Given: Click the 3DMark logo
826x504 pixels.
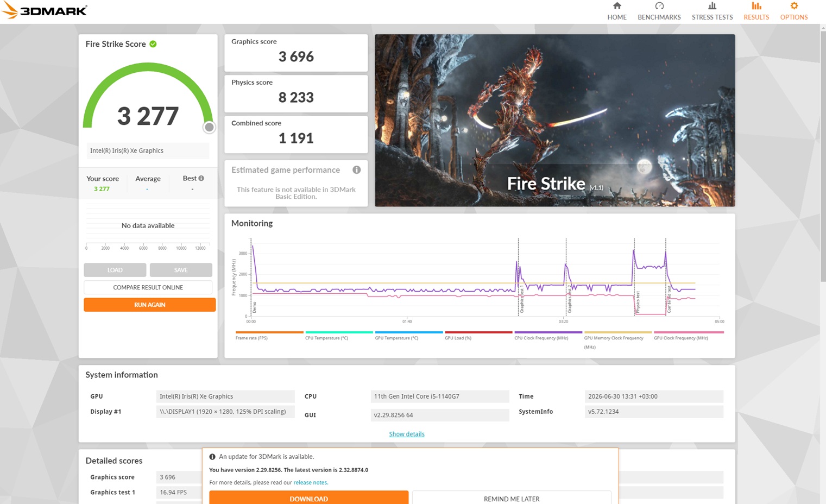Looking at the screenshot, I should [x=45, y=11].
